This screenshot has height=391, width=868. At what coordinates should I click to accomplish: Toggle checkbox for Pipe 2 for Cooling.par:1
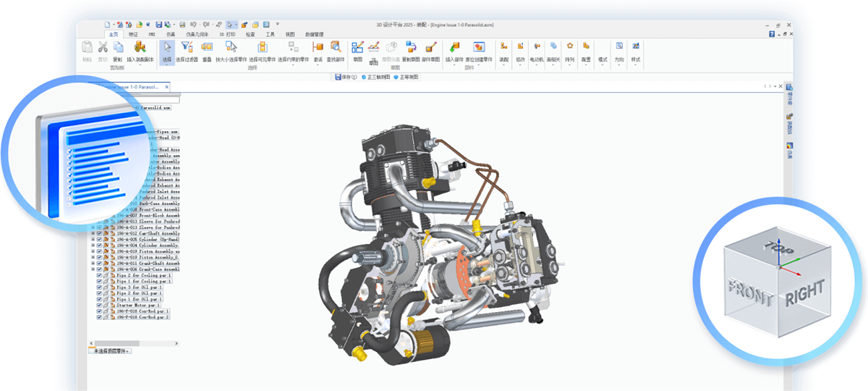pyautogui.click(x=99, y=275)
